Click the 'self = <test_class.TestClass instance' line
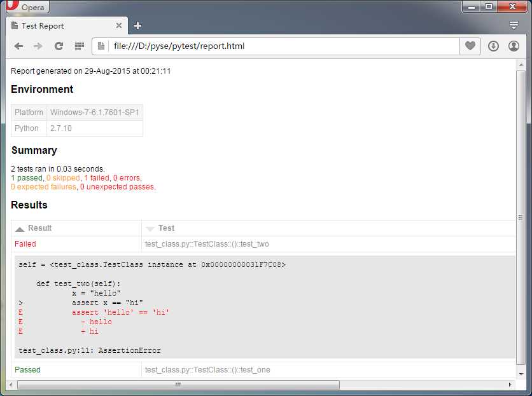 pyautogui.click(x=152, y=264)
